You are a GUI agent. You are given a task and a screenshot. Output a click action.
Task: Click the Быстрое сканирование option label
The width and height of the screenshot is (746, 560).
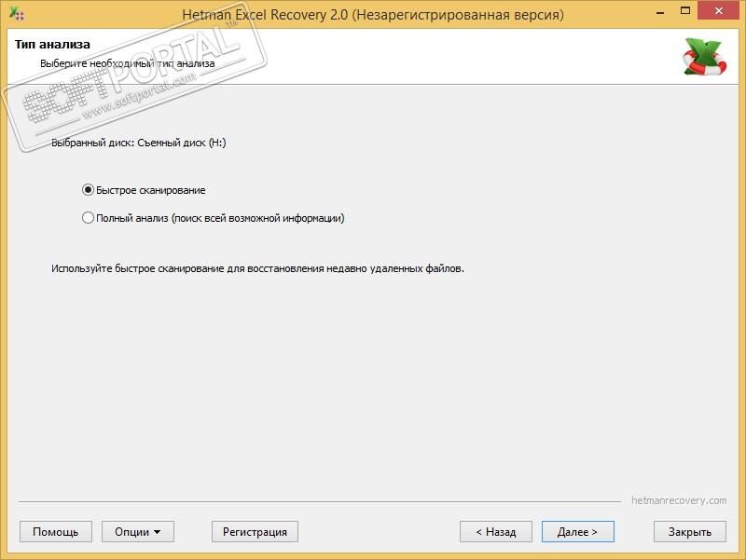click(151, 190)
